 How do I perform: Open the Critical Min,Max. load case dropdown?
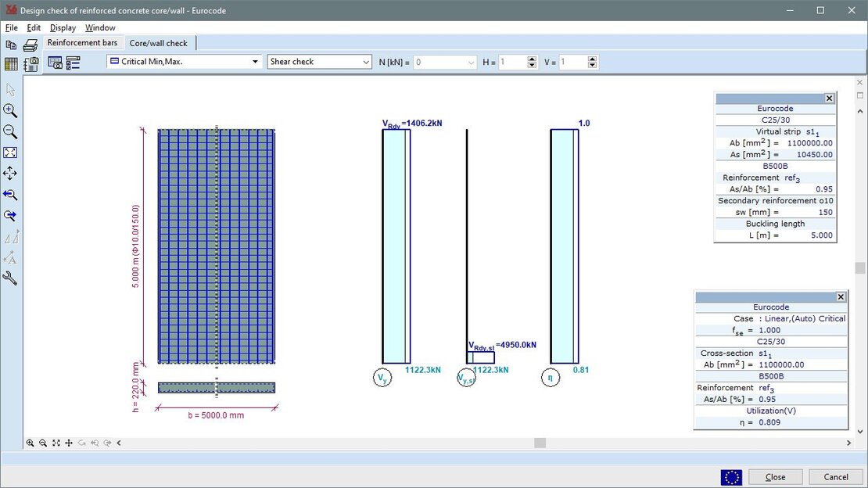(x=255, y=62)
